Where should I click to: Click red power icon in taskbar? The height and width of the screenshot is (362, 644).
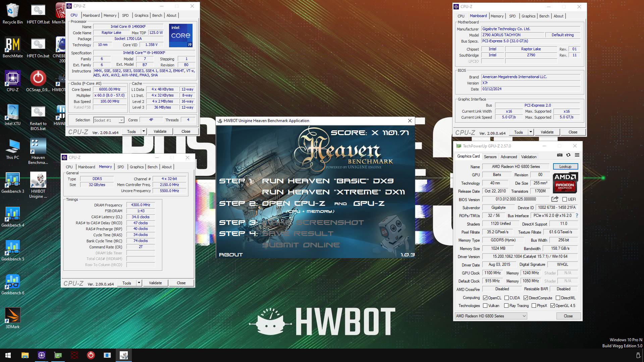91,355
